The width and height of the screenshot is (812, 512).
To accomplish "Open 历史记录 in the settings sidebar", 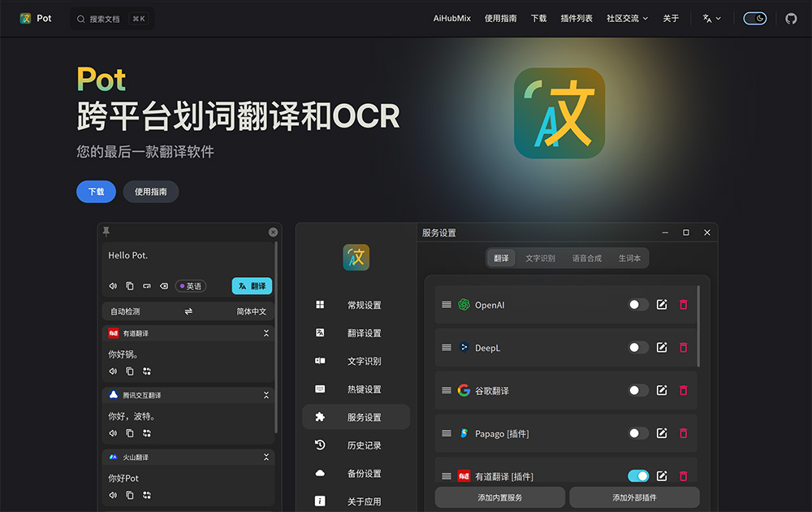I will (356, 445).
